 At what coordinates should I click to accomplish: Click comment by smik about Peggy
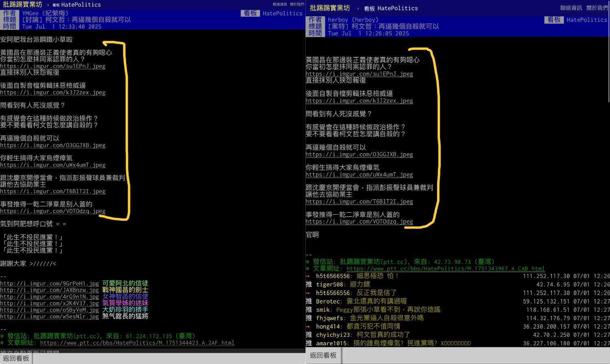point(457,310)
